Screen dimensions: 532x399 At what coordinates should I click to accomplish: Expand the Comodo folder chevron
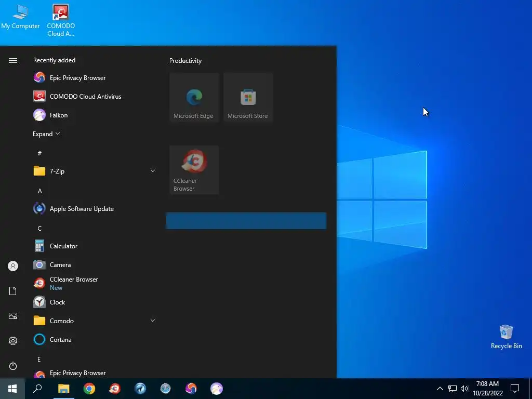pyautogui.click(x=153, y=321)
